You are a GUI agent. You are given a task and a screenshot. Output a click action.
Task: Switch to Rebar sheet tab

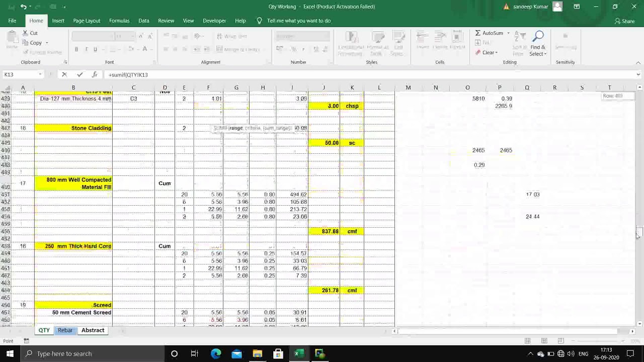coord(65,330)
